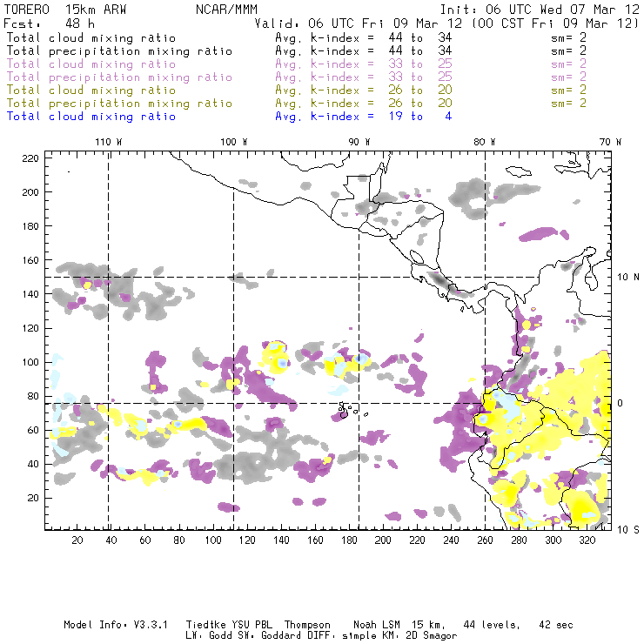Screen dimensions: 644x644
Task: Click 'YSU PBL' in the footer
Action: [252, 625]
